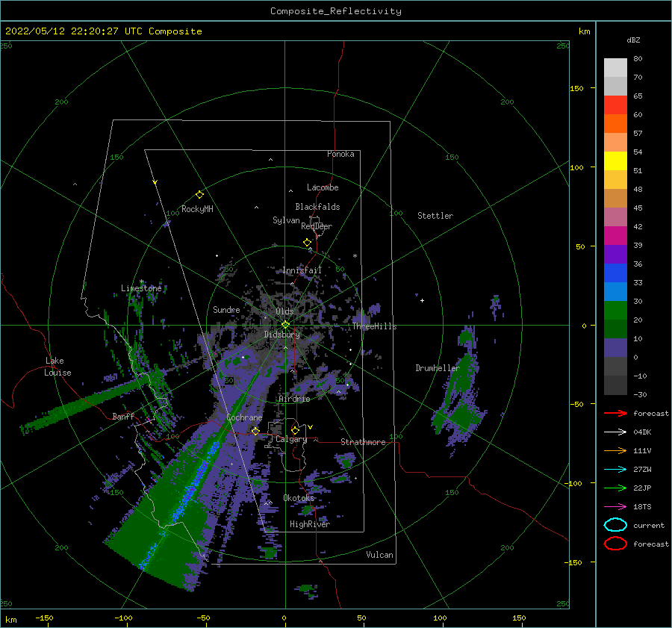Click the white asterisk marker above Limestone
This screenshot has width=672, height=628.
[141, 282]
